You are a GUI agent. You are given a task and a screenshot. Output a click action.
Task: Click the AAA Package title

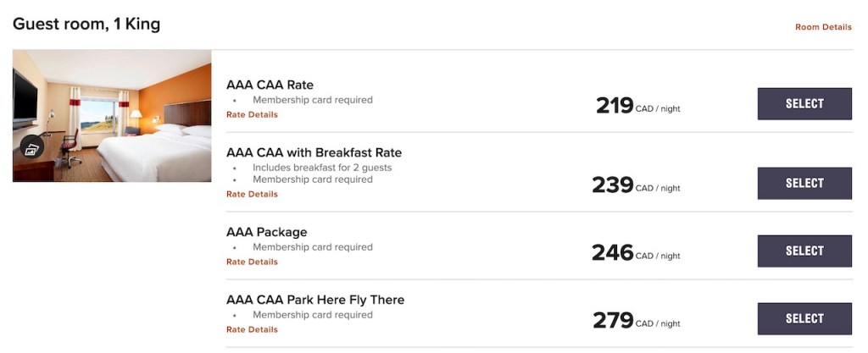(266, 232)
